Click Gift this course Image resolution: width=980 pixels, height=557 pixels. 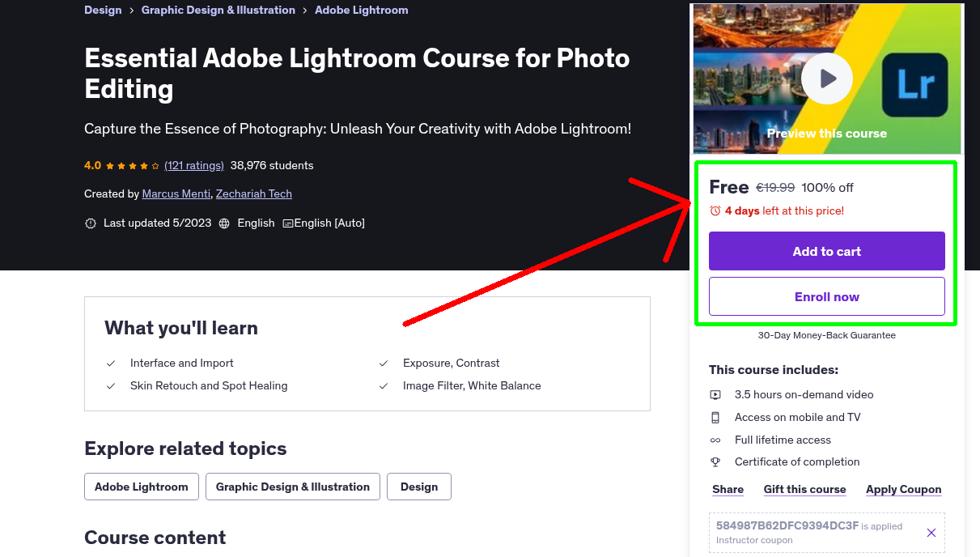coord(805,489)
